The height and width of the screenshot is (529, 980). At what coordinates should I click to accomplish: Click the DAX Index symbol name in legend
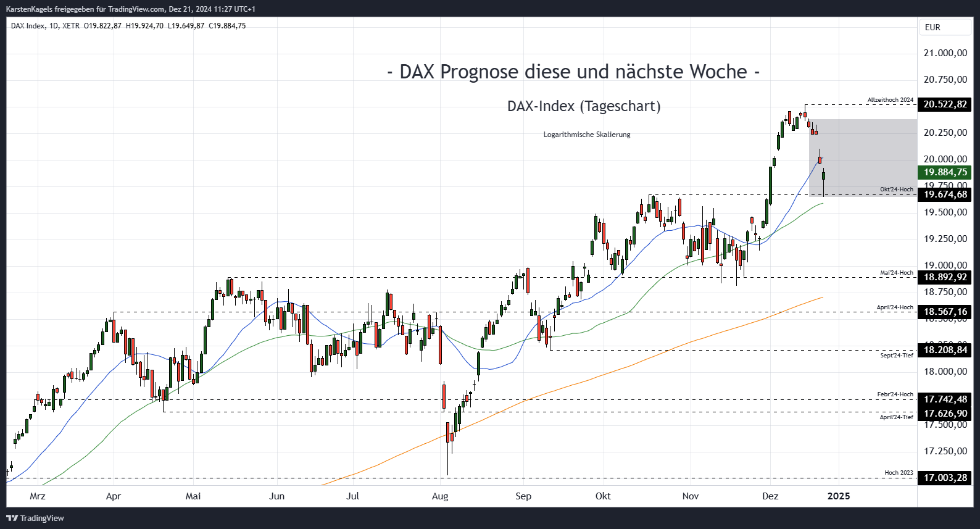[28, 26]
